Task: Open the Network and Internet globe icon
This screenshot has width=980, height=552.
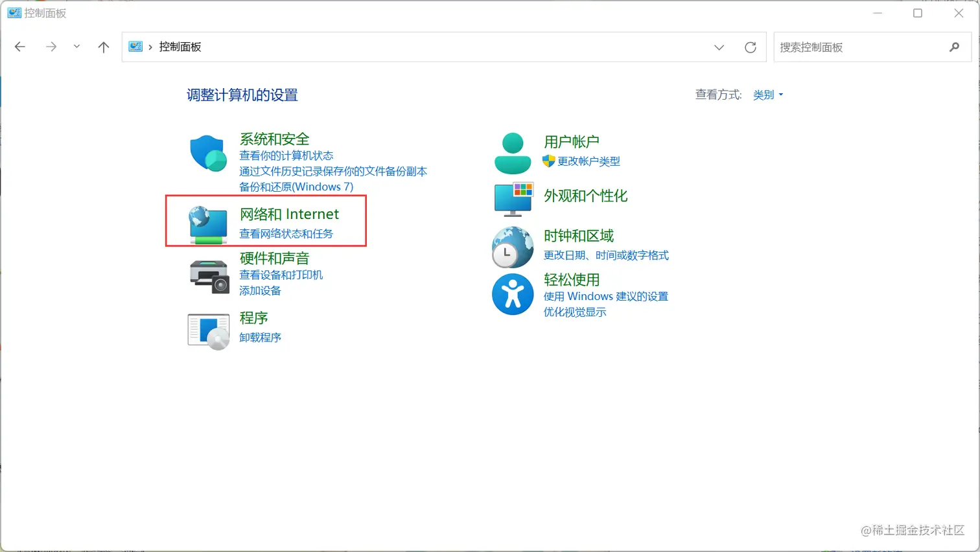Action: coord(208,225)
